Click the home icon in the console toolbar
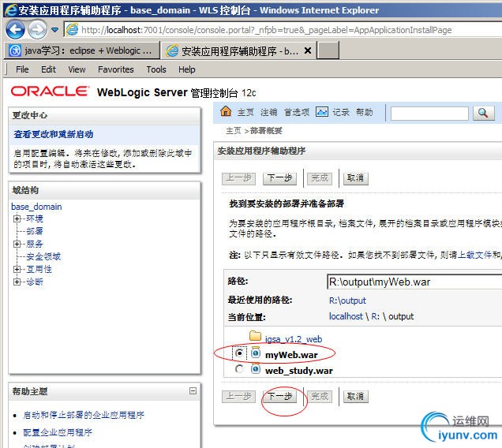Image resolution: width=502 pixels, height=448 pixels. click(x=226, y=111)
